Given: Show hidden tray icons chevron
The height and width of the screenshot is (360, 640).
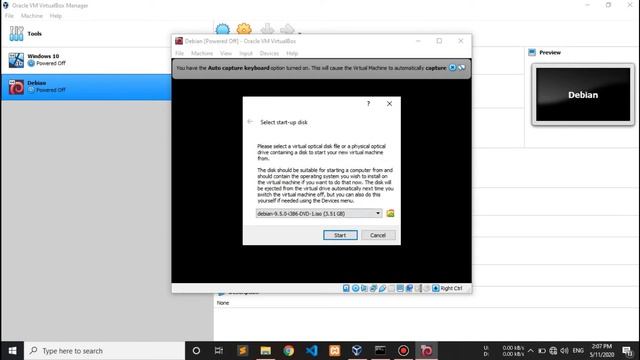Looking at the screenshot, I should 531,351.
